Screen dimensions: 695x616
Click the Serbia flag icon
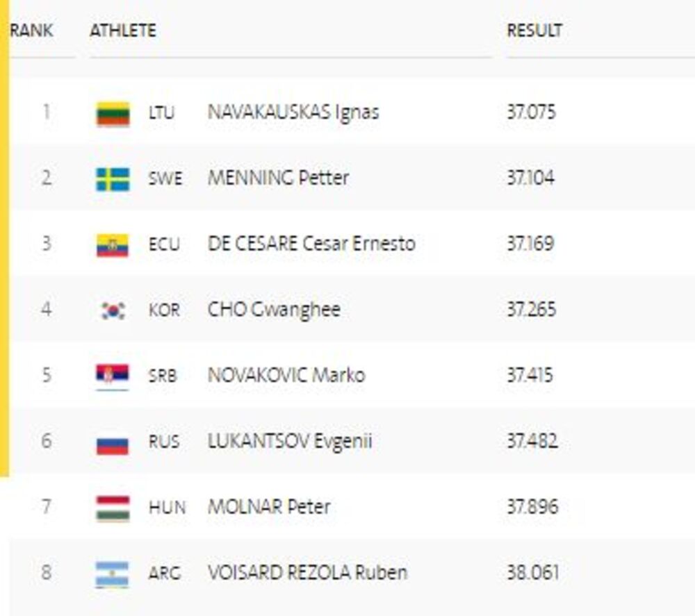[113, 376]
